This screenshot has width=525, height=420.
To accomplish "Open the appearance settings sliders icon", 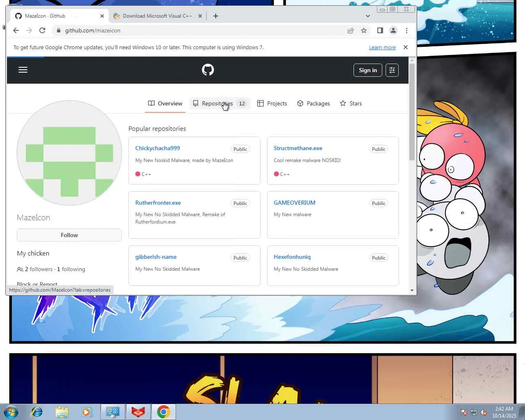I will 392,70.
